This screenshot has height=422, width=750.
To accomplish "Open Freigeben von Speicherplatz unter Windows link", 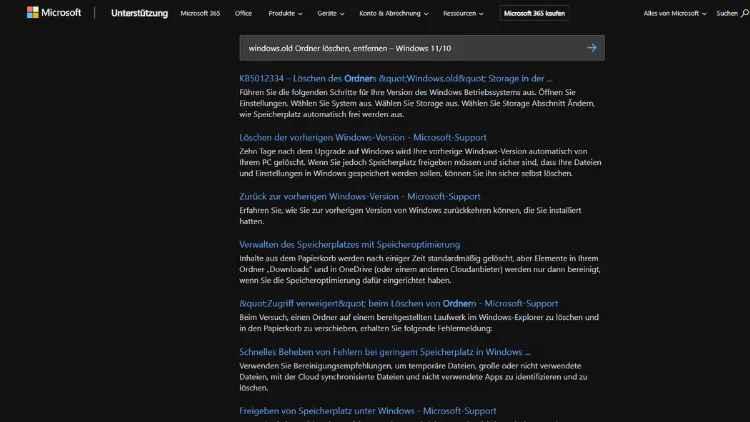I will (368, 411).
